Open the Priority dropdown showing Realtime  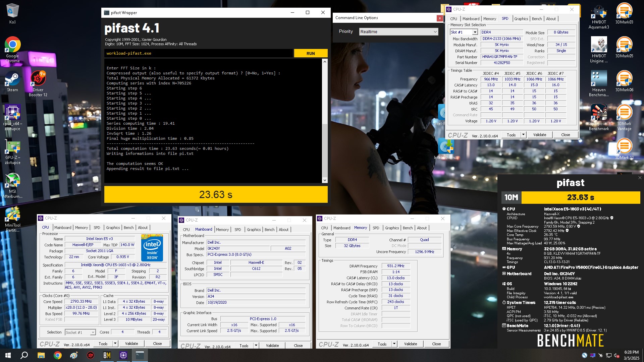(399, 32)
